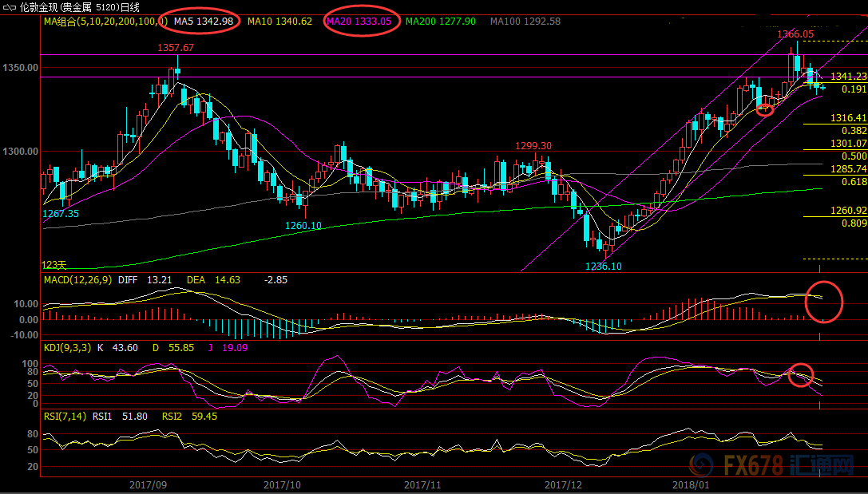Click the 1366.05 peak price label
This screenshot has height=494, width=868.
(795, 34)
